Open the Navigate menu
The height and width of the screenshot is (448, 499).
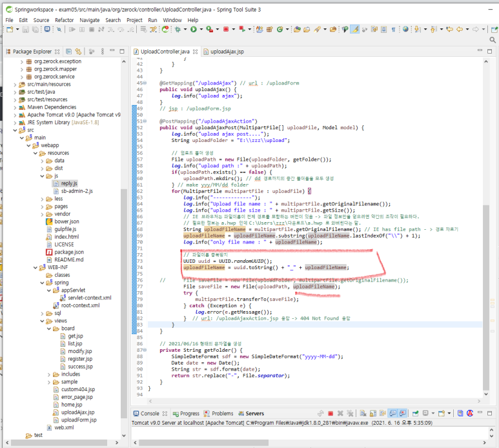pos(90,20)
